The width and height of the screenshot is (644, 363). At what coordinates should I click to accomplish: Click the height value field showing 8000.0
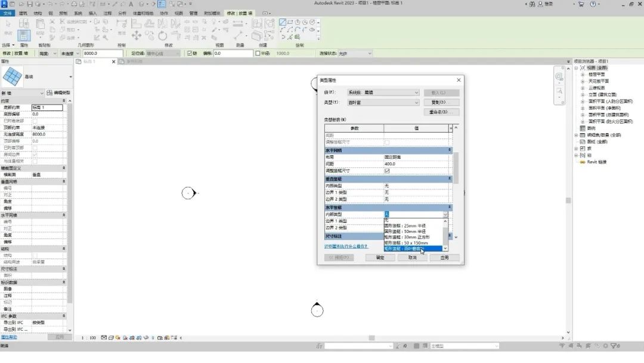[x=103, y=54]
